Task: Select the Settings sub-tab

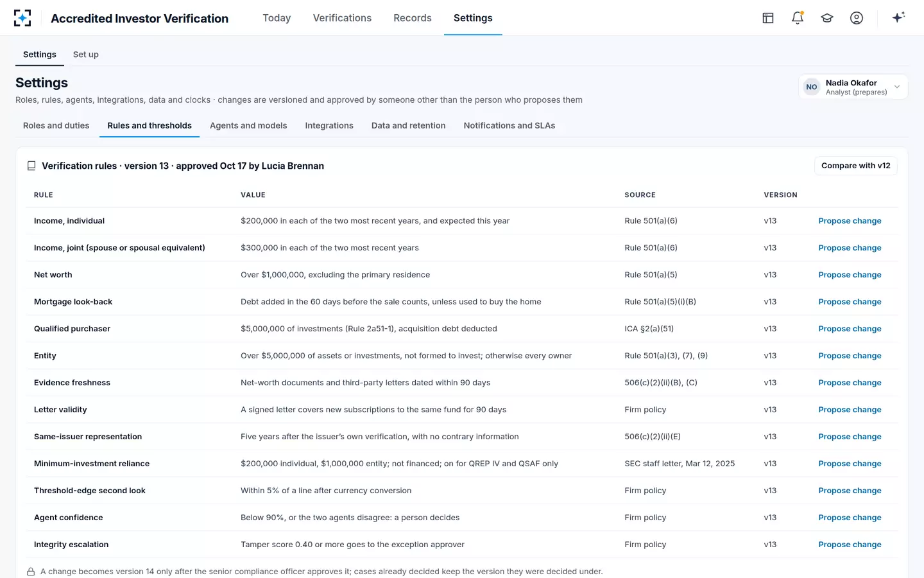Action: (40, 55)
